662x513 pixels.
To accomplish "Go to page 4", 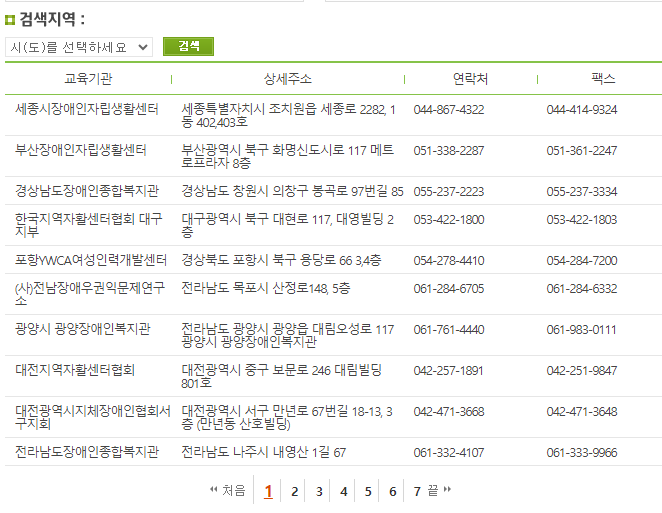I will 344,491.
